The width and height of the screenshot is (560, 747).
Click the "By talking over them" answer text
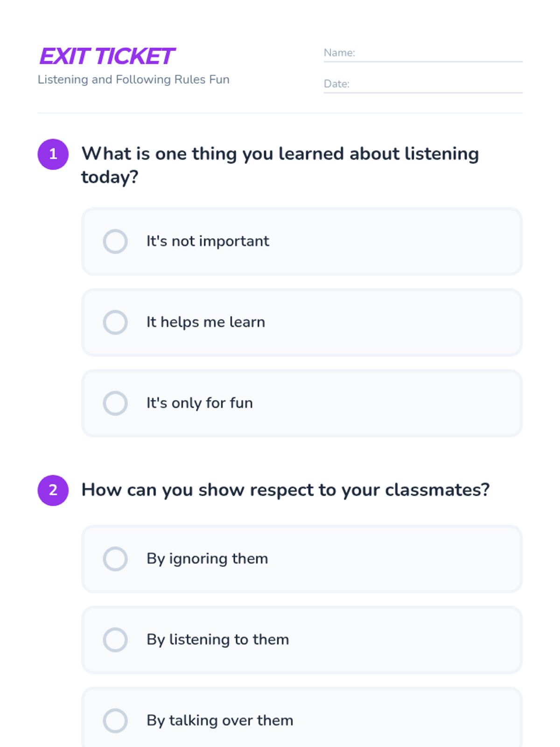coord(220,720)
